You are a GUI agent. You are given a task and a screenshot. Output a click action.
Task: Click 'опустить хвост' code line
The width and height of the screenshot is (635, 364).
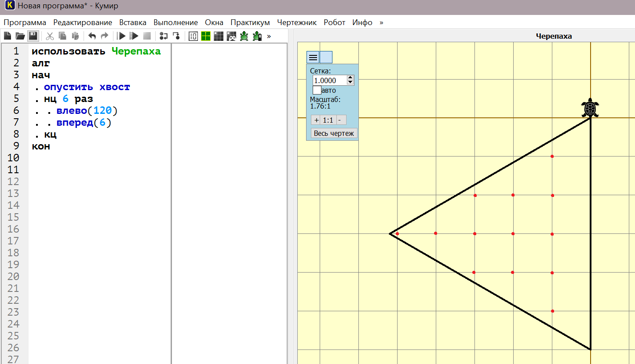tap(87, 87)
